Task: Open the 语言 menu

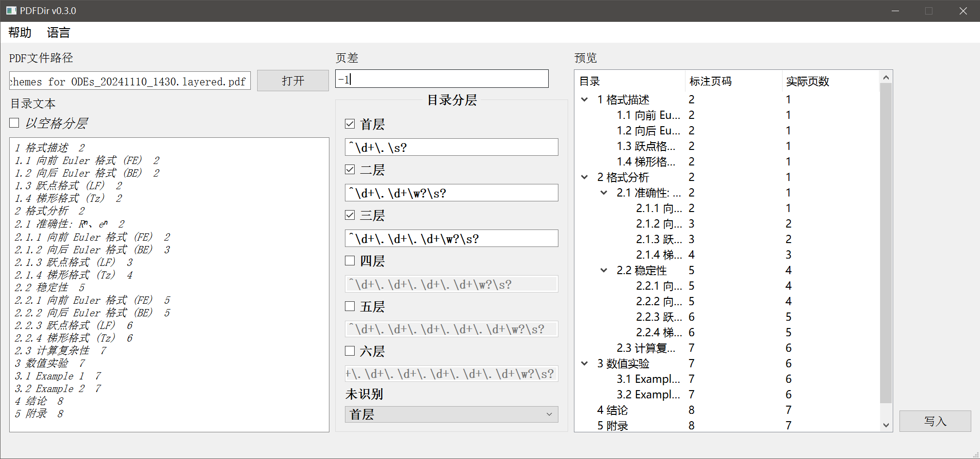Action: click(x=58, y=33)
